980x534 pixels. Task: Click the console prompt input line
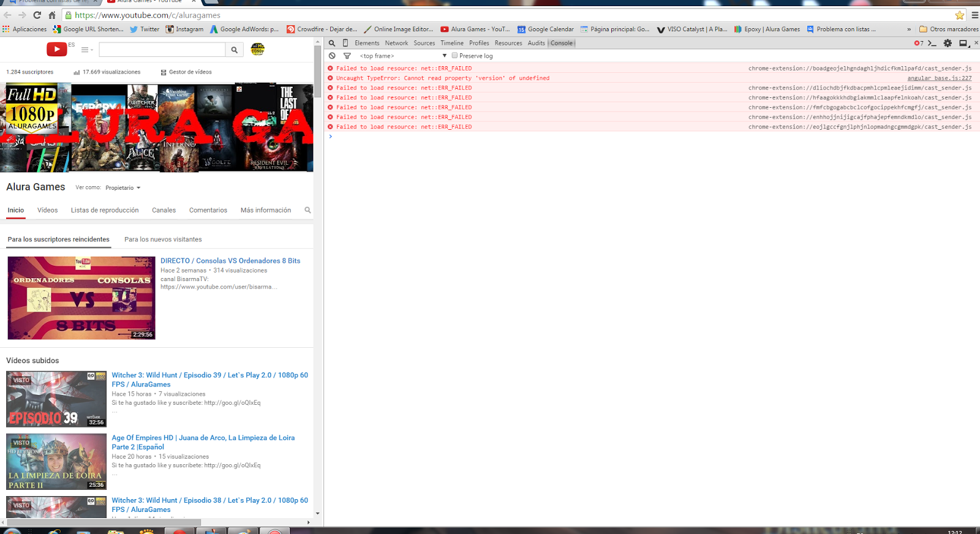tap(652, 137)
